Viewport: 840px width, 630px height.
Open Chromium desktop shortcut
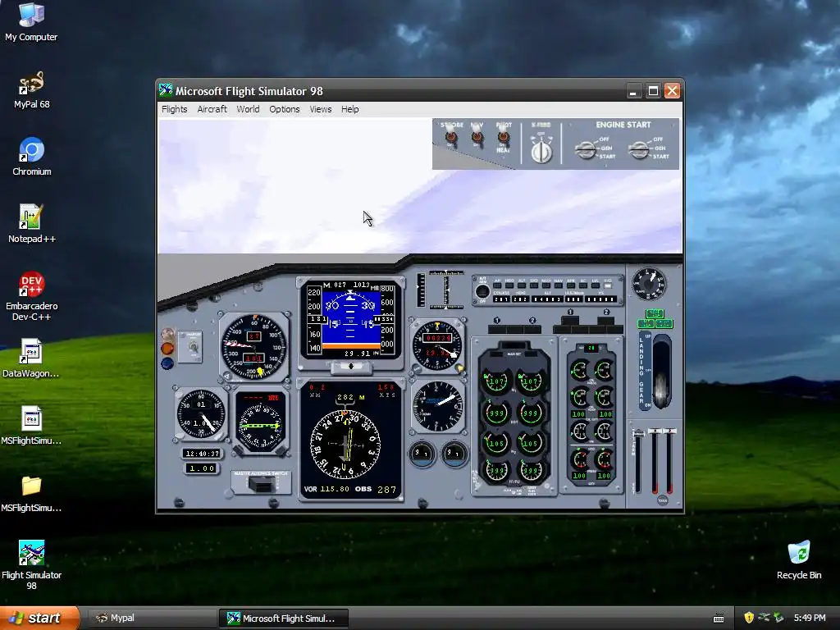[x=32, y=157]
